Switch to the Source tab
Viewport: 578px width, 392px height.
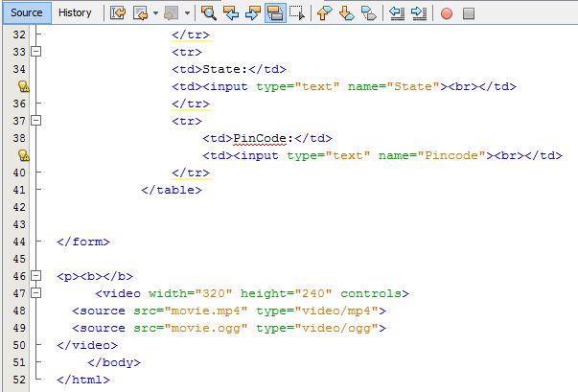[27, 12]
